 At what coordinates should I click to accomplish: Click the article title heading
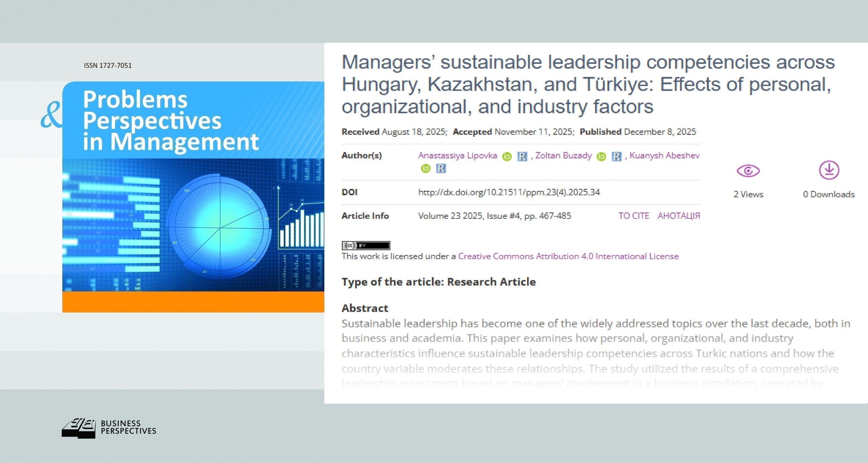(588, 84)
